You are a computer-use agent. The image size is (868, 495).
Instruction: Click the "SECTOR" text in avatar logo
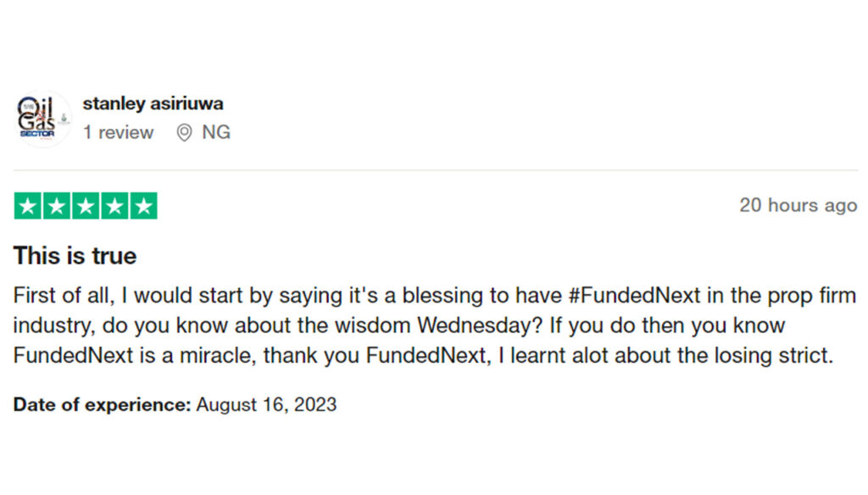coord(36,133)
